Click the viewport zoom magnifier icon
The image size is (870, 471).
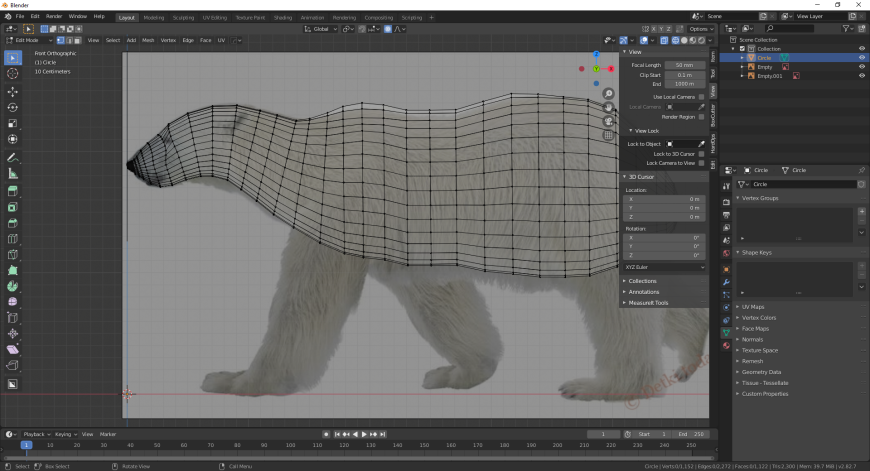tap(608, 94)
